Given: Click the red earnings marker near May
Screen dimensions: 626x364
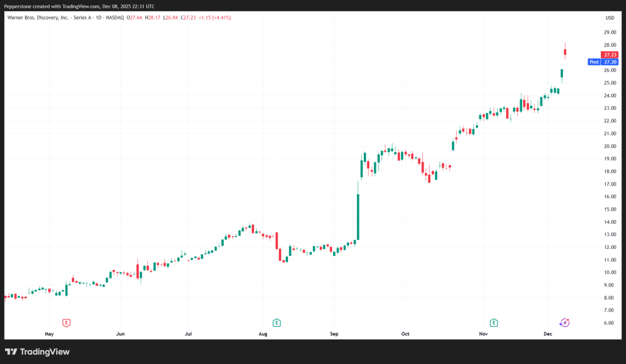Looking at the screenshot, I should pos(66,322).
